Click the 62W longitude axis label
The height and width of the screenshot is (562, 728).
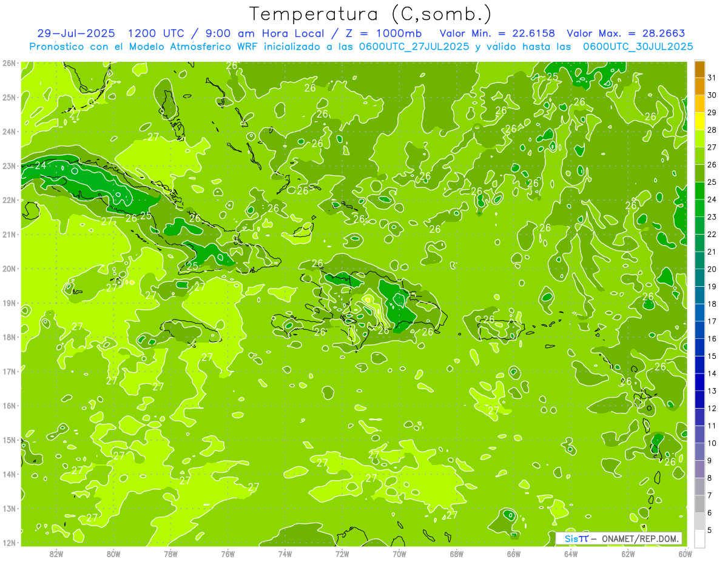pos(628,554)
